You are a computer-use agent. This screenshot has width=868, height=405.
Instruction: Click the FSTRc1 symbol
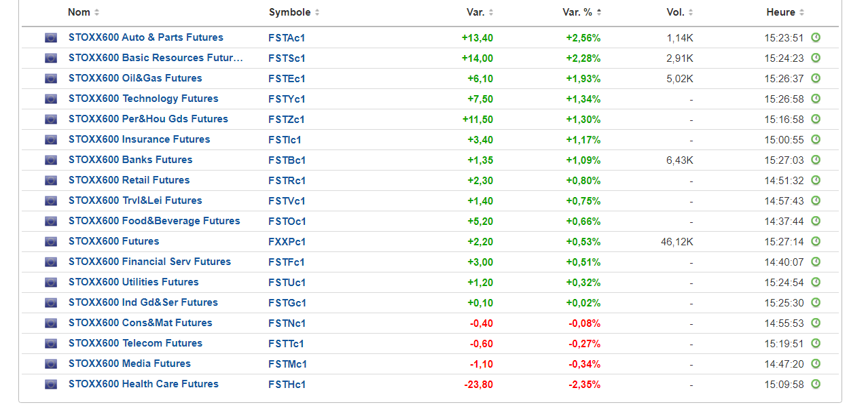pyautogui.click(x=287, y=180)
